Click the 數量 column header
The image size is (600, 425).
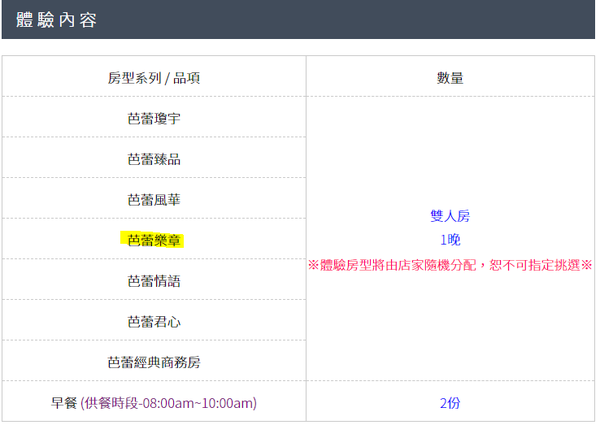click(449, 77)
